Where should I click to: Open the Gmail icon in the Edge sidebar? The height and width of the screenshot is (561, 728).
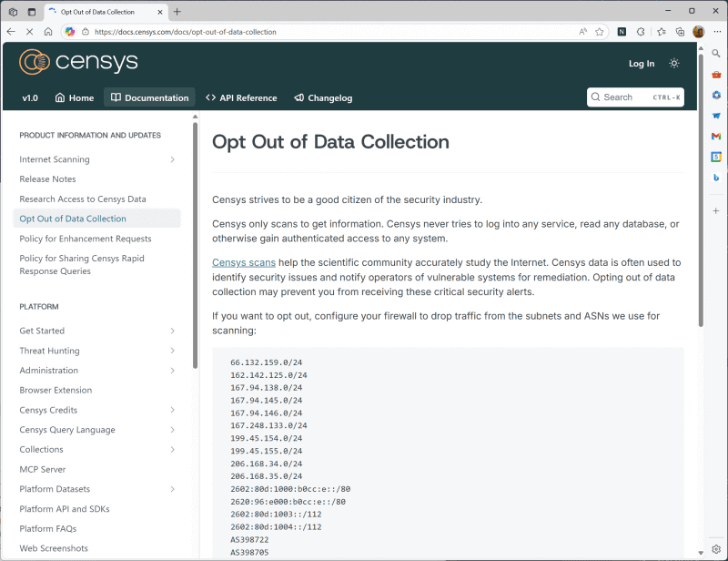click(x=716, y=135)
